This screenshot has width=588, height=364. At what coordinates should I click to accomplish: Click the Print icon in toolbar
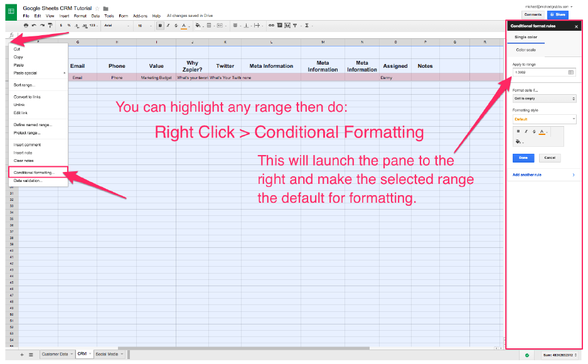pyautogui.click(x=26, y=26)
